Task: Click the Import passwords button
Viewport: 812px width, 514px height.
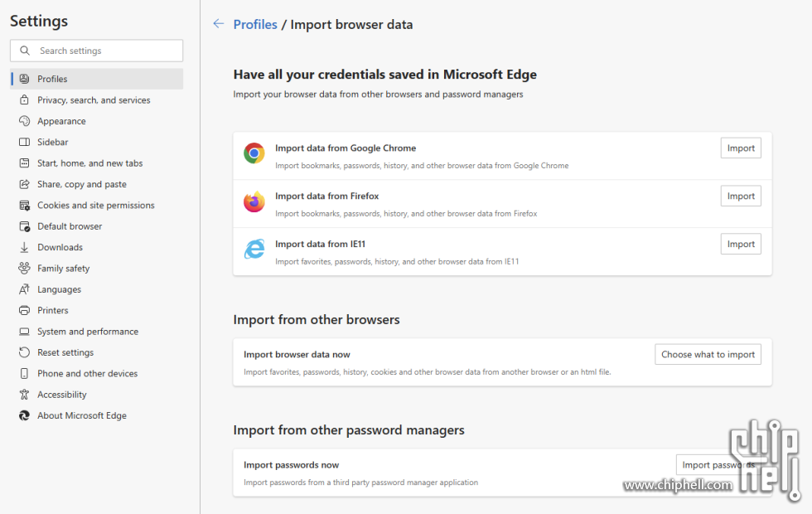Action: click(718, 465)
